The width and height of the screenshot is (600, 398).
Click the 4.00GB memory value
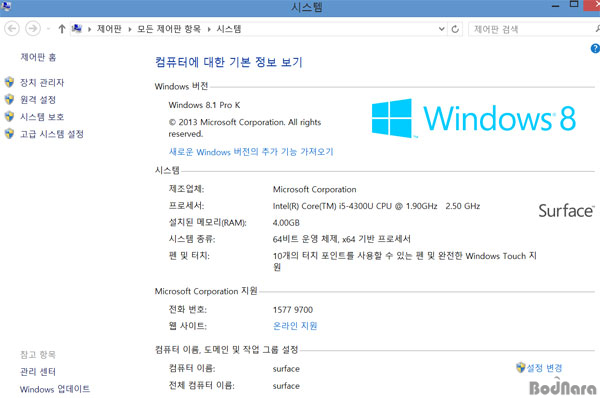[x=286, y=222]
